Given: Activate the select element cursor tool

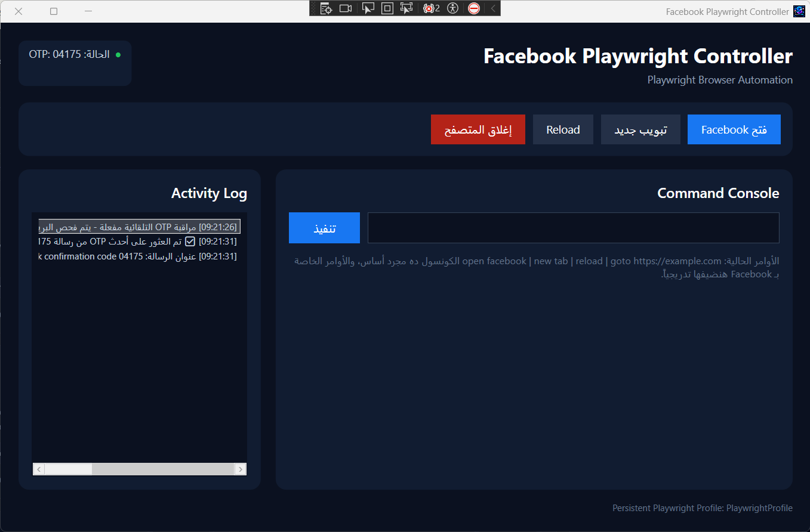Looking at the screenshot, I should coord(368,8).
